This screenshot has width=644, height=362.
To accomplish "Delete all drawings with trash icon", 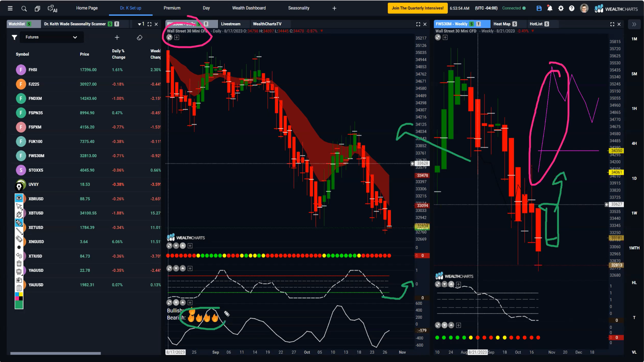I will point(19,263).
